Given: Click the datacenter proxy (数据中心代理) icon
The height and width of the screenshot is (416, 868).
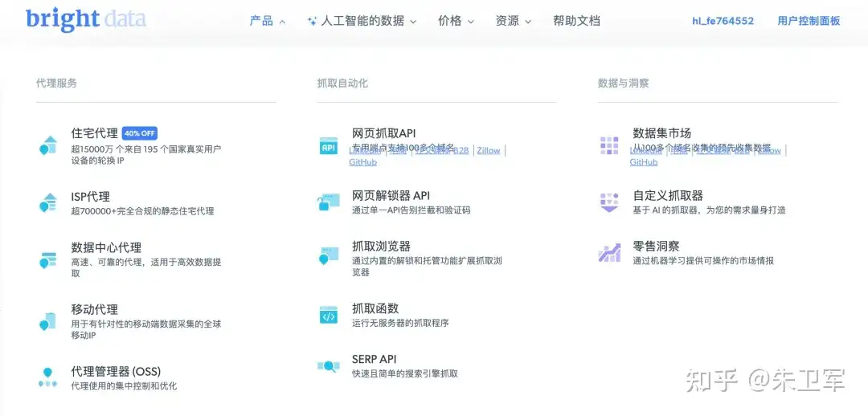Looking at the screenshot, I should [x=48, y=260].
